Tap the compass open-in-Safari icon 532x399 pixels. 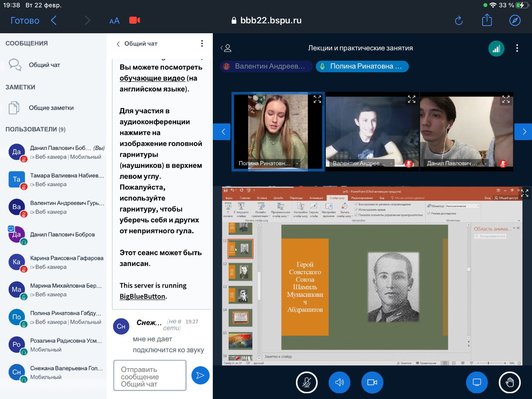point(515,20)
